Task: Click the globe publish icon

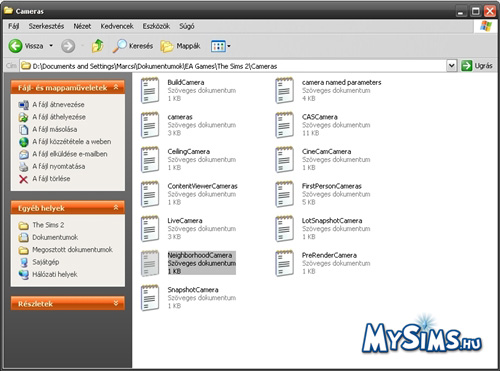Action: [x=23, y=142]
